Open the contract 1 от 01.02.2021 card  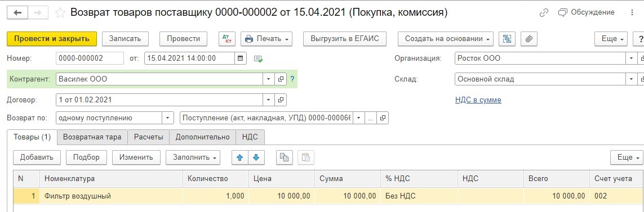pos(281,100)
